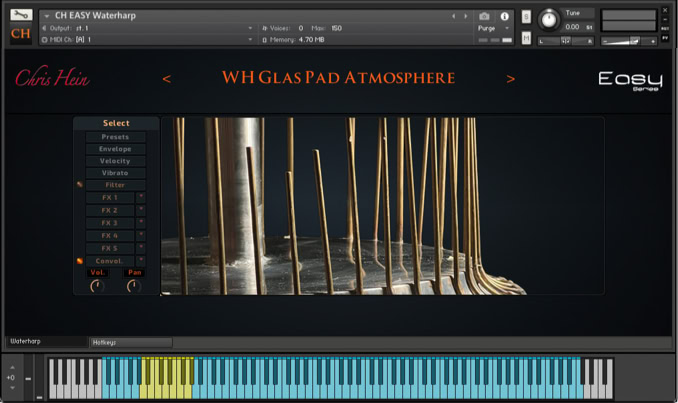Click the header L-R pan slider
This screenshot has height=403, width=678.
566,42
